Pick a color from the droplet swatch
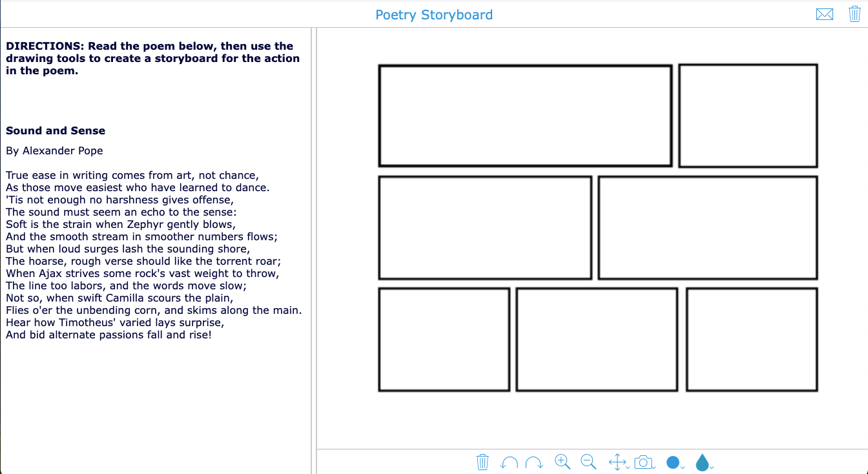Image resolution: width=868 pixels, height=474 pixels. 703,462
